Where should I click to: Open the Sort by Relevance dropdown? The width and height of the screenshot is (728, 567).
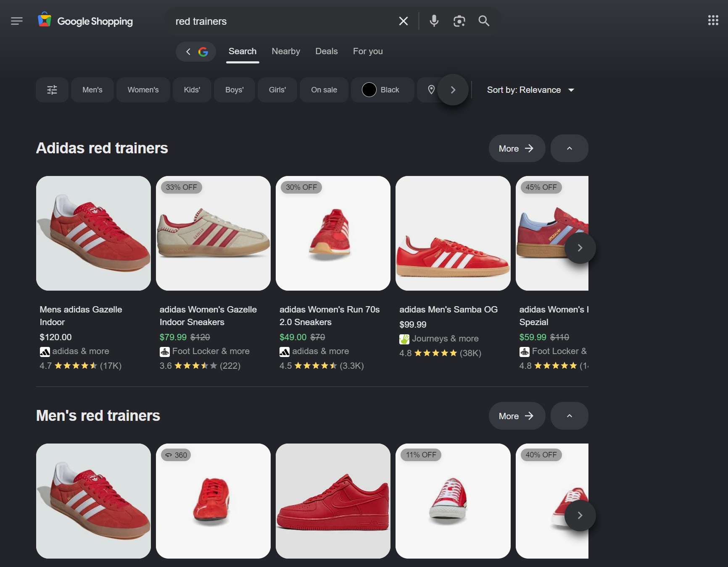click(530, 90)
